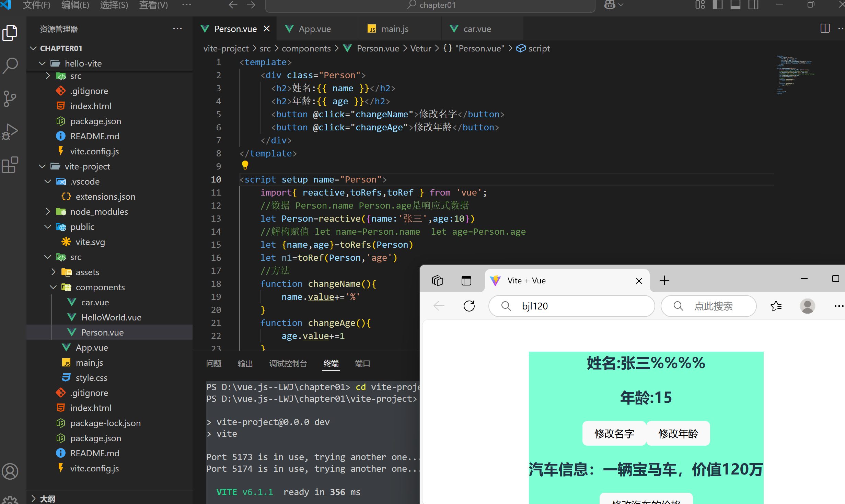The image size is (845, 504).
Task: Switch to the 端口 panel tab
Action: pos(362,363)
